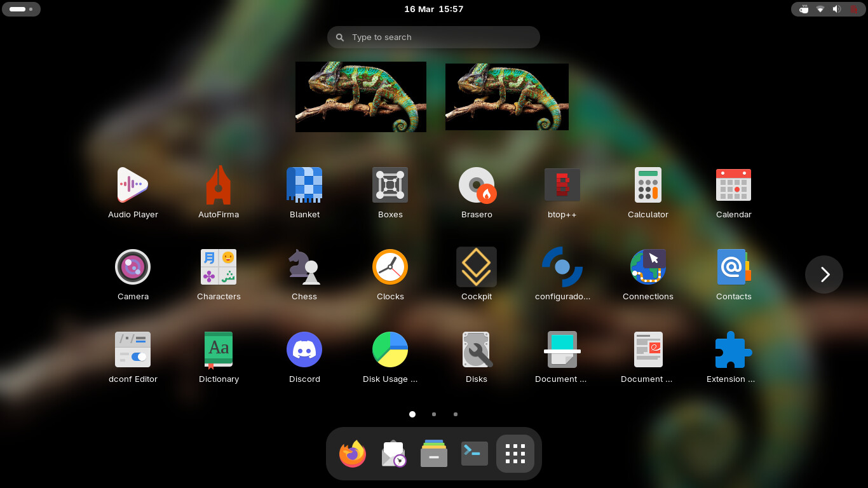Open Firefox from the dock

tap(353, 454)
